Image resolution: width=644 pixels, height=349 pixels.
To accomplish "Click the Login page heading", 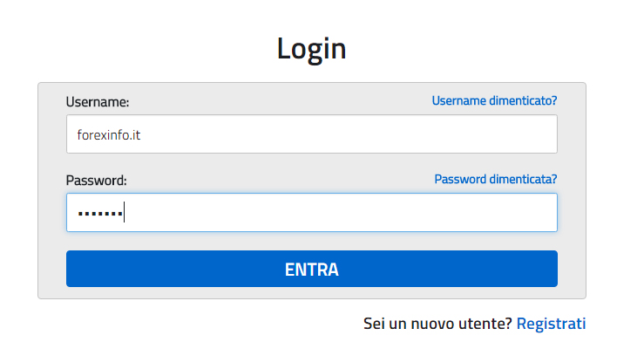I will coord(312,49).
